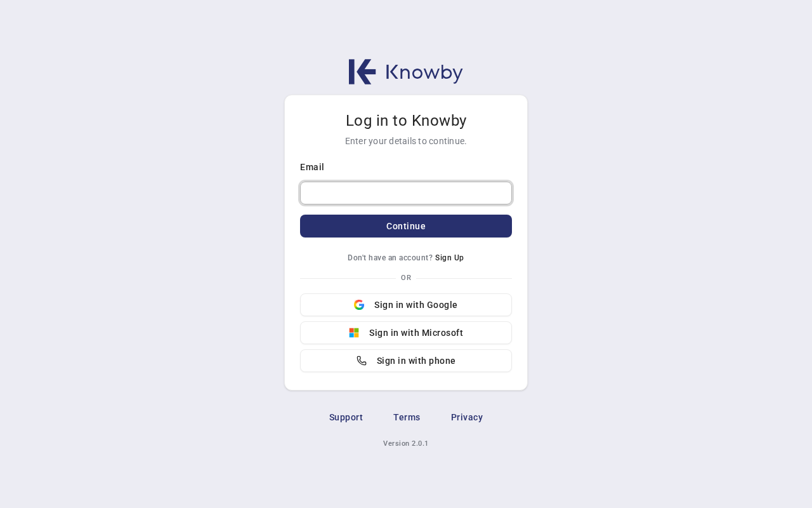Screen dimensions: 812x508
Task: Choose Sign in with Google
Action: (406, 305)
